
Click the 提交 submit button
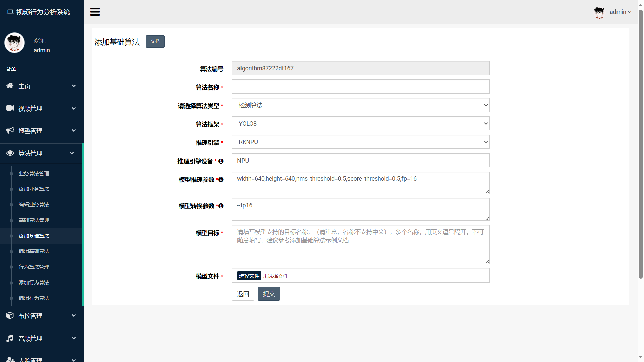(268, 293)
